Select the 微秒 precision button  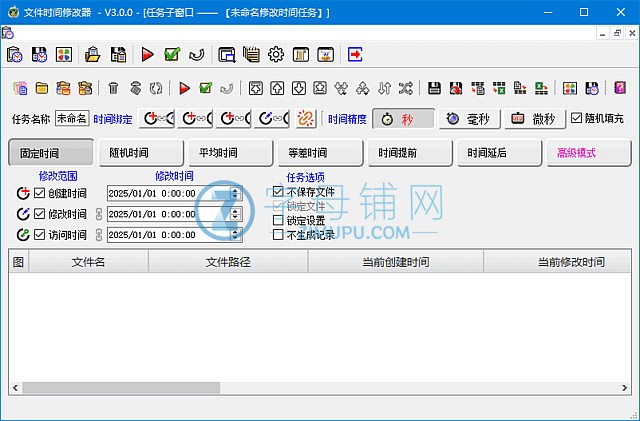click(x=532, y=118)
